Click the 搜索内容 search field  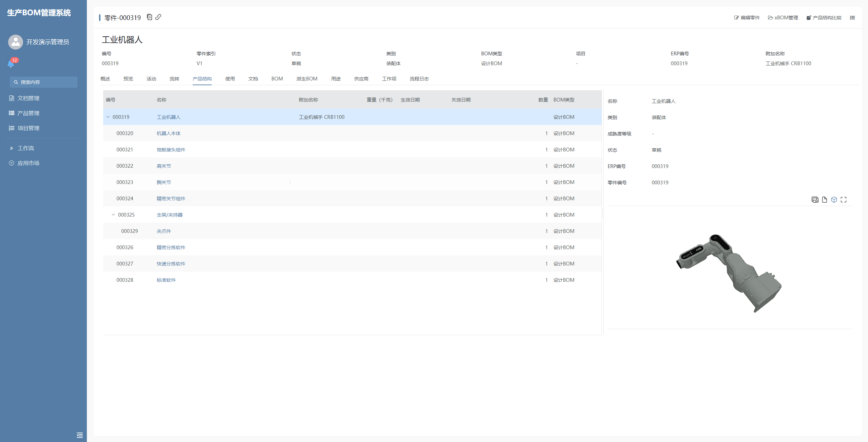pyautogui.click(x=43, y=82)
